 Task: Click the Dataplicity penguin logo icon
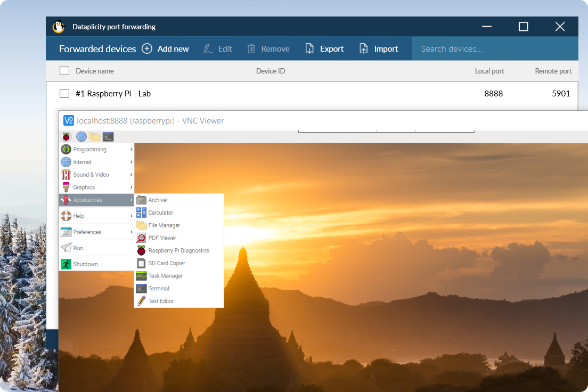click(58, 27)
